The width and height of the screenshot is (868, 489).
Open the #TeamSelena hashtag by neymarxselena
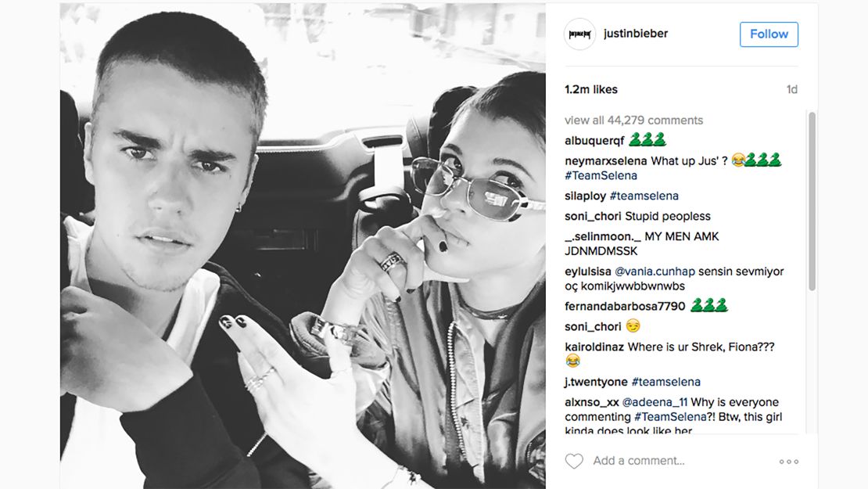tap(601, 175)
